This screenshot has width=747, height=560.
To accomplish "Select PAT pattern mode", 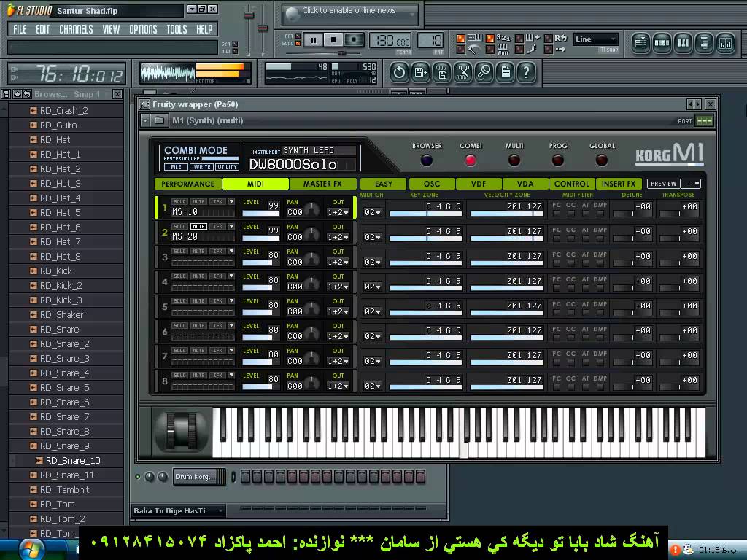I will click(x=293, y=36).
